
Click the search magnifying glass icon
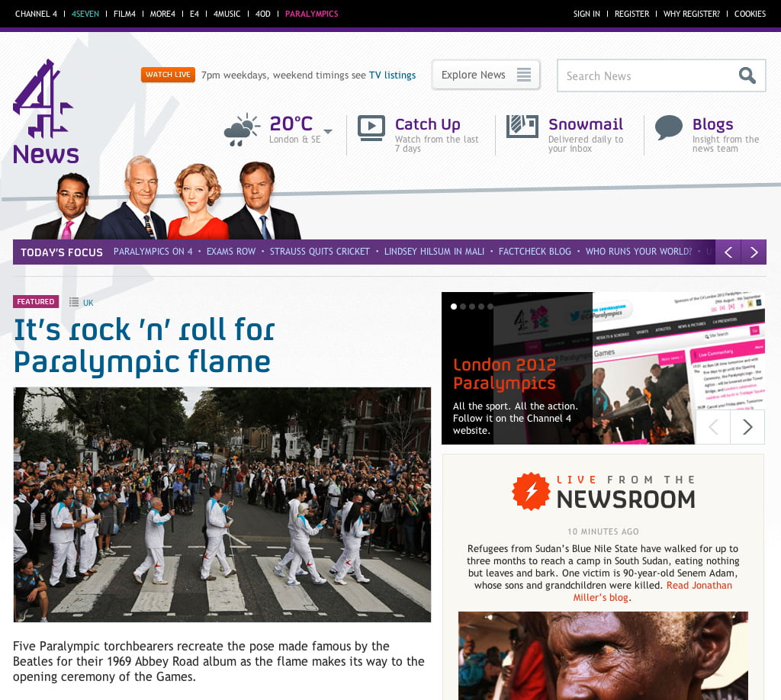pyautogui.click(x=746, y=75)
